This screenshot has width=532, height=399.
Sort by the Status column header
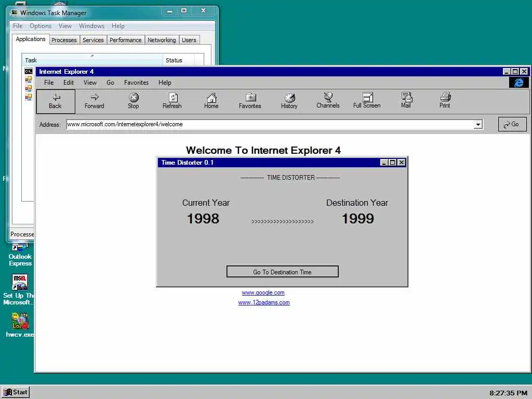coord(179,60)
